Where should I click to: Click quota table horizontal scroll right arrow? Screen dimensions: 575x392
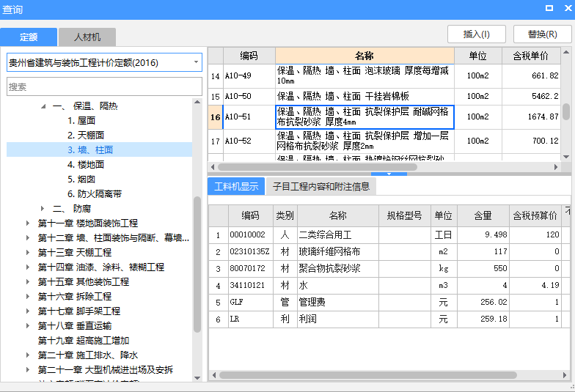(x=556, y=167)
